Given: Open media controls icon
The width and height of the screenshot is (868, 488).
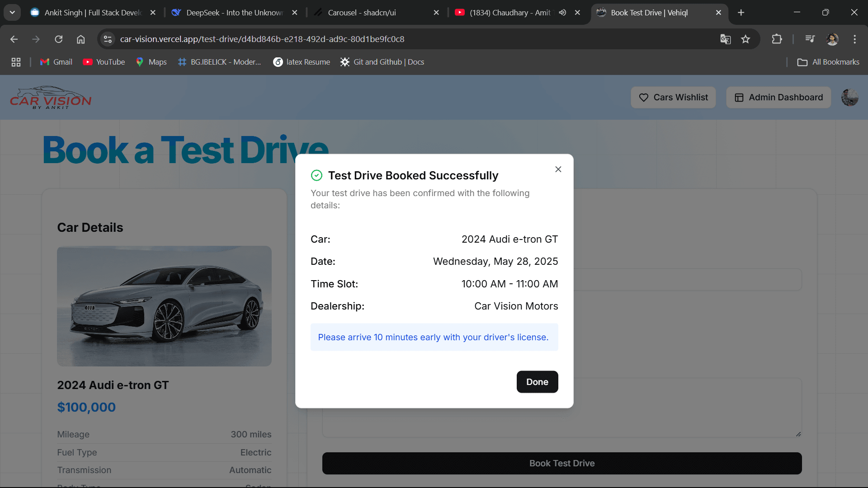Looking at the screenshot, I should (x=810, y=39).
